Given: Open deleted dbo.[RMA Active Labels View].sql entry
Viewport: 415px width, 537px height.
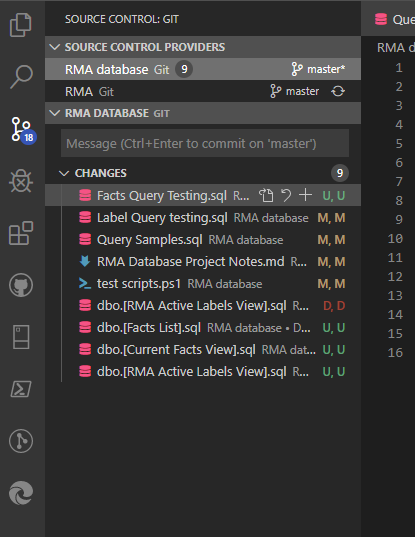Looking at the screenshot, I should (x=203, y=305).
